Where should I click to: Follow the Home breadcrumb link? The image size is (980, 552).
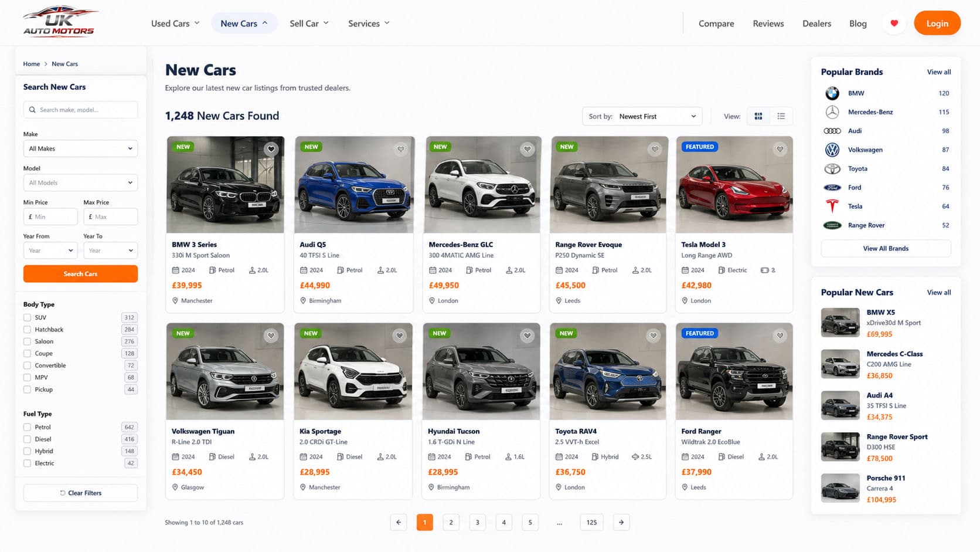click(x=32, y=64)
